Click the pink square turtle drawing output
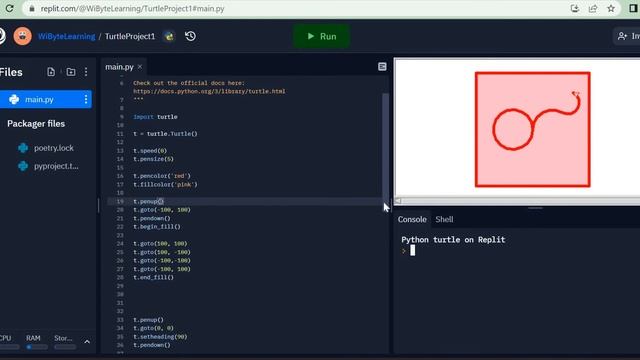This screenshot has height=360, width=640. point(533,129)
